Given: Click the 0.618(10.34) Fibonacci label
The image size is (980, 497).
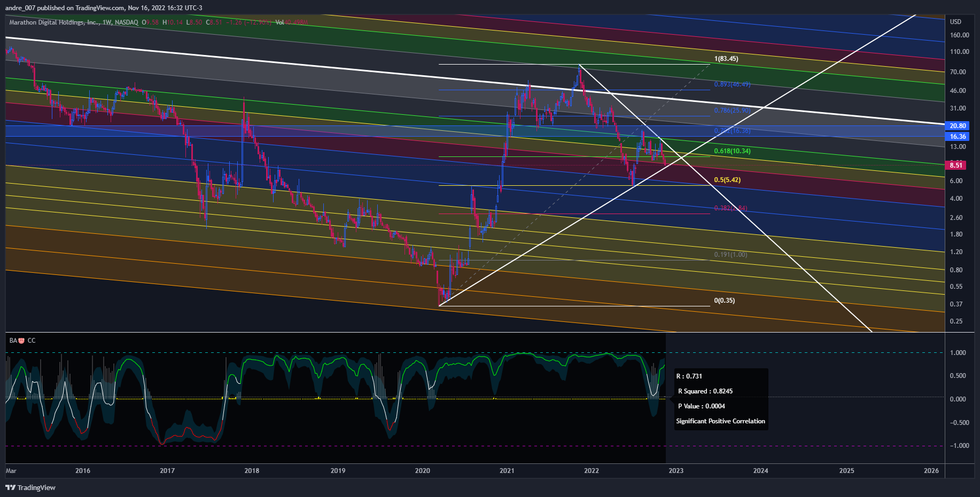Looking at the screenshot, I should [732, 151].
